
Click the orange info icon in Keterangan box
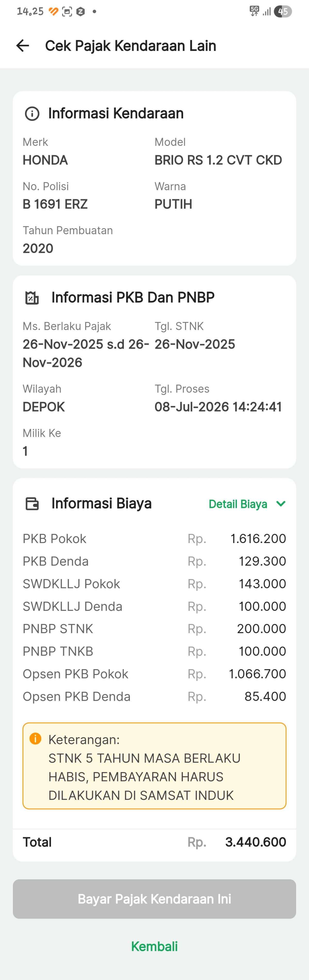pos(35,738)
